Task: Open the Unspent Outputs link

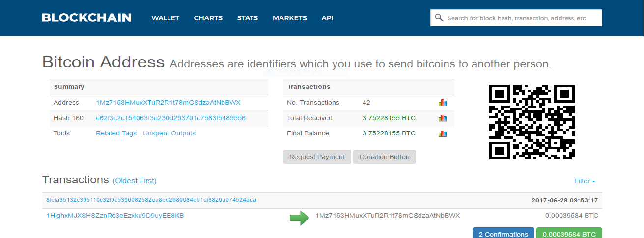Action: tap(169, 133)
